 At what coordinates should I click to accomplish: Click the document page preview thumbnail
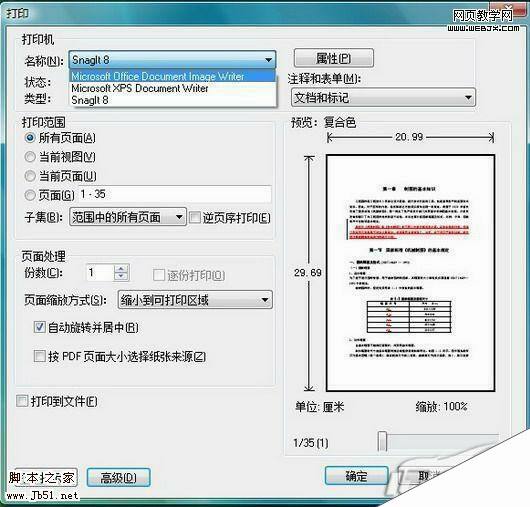click(410, 273)
